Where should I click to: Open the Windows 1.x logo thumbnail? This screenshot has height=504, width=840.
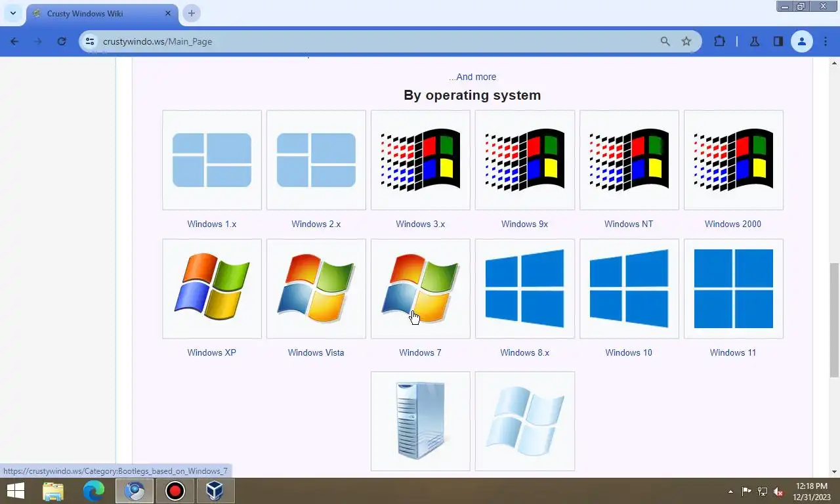212,160
